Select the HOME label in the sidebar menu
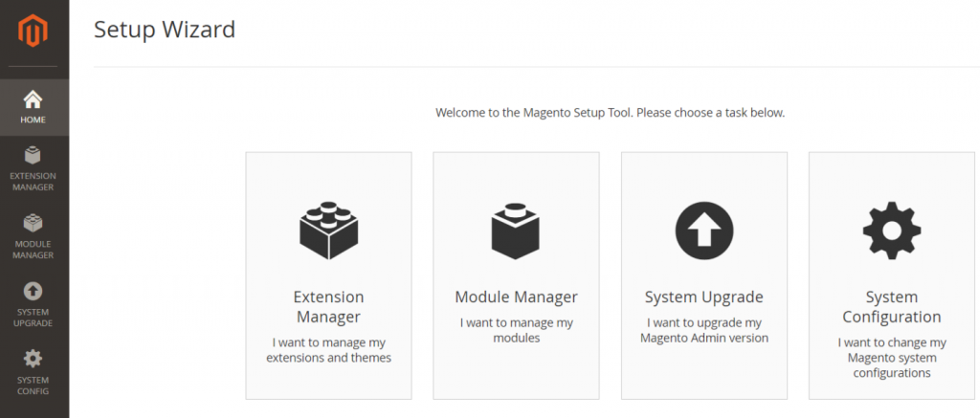 (33, 121)
